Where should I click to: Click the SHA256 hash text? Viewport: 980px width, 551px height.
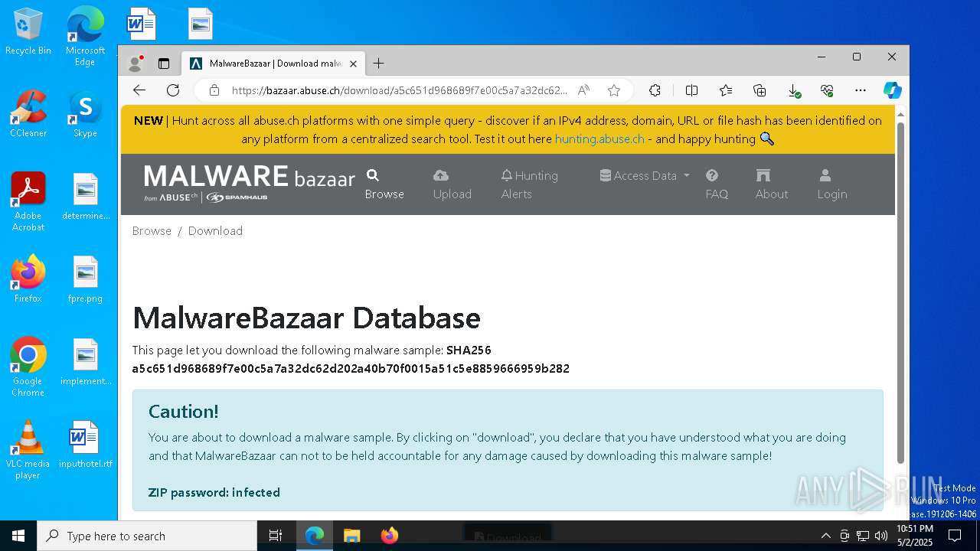click(x=351, y=368)
